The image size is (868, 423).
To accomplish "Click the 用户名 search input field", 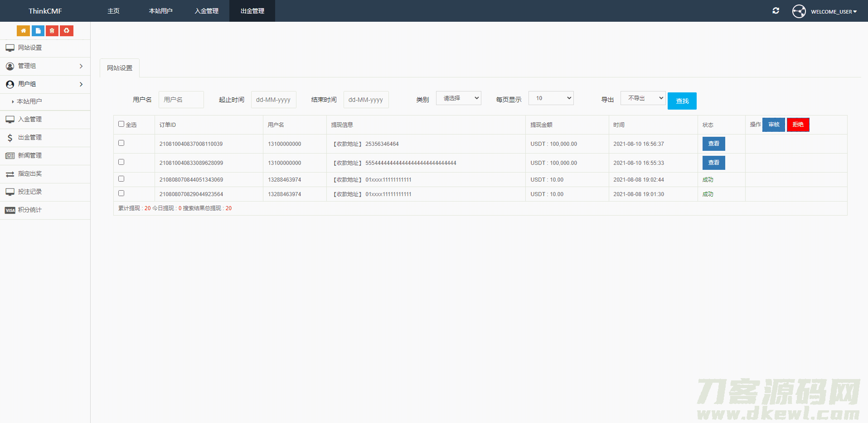I will (181, 100).
